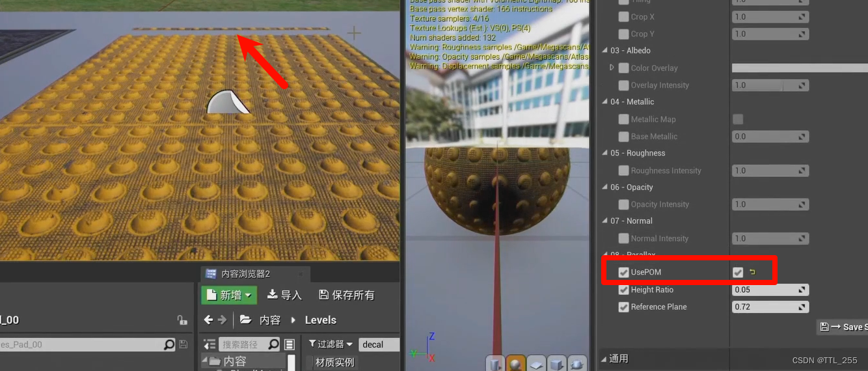The image size is (868, 371).
Task: Collapse the 04 - Metallic section
Action: point(604,102)
